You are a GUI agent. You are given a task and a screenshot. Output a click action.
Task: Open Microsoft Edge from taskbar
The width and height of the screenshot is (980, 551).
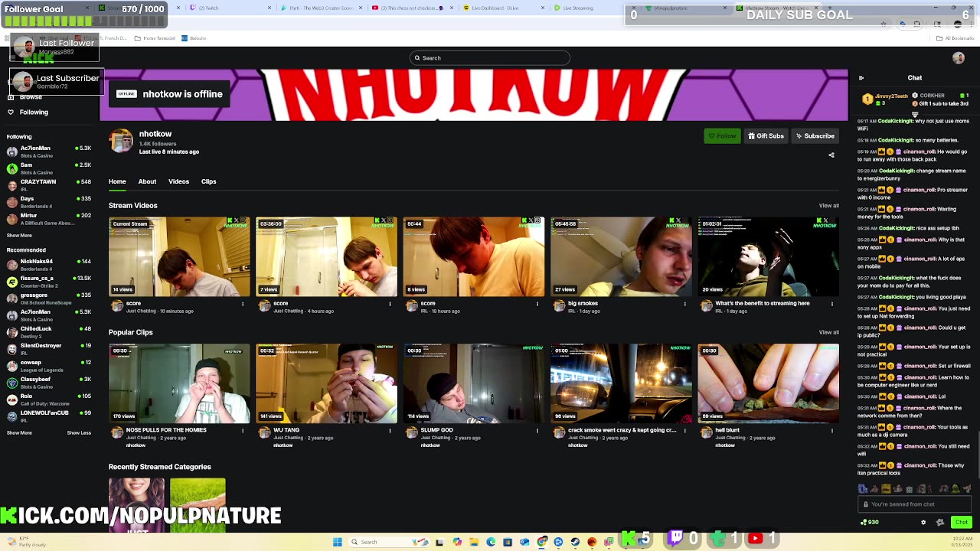491,542
